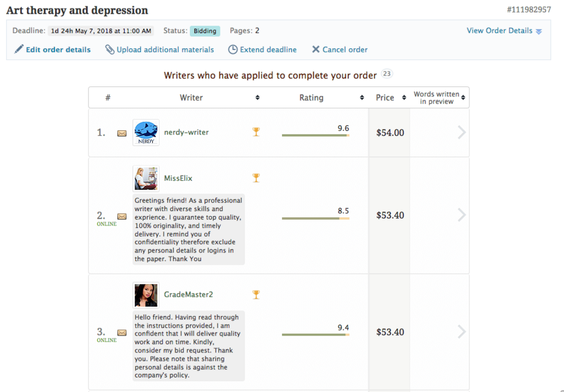Open nerdy-writer's bid with right chevron

pyautogui.click(x=462, y=132)
